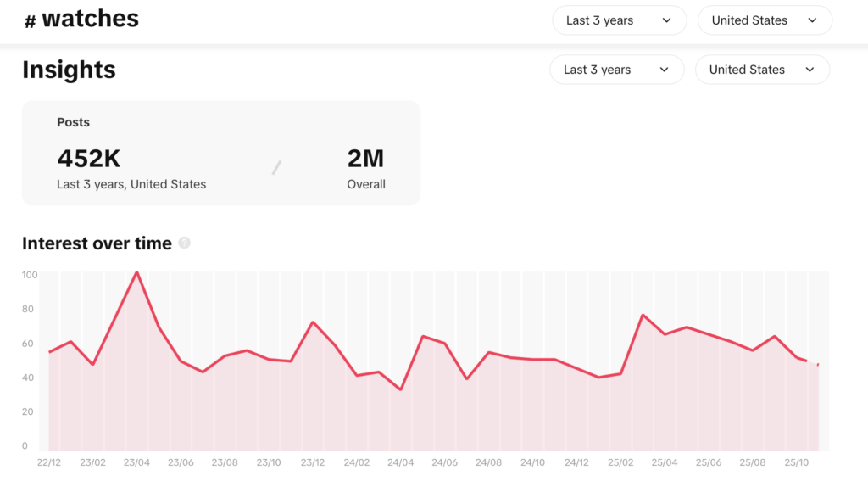Click the 25/02 label on the x-axis
The width and height of the screenshot is (868, 487).
coord(620,463)
